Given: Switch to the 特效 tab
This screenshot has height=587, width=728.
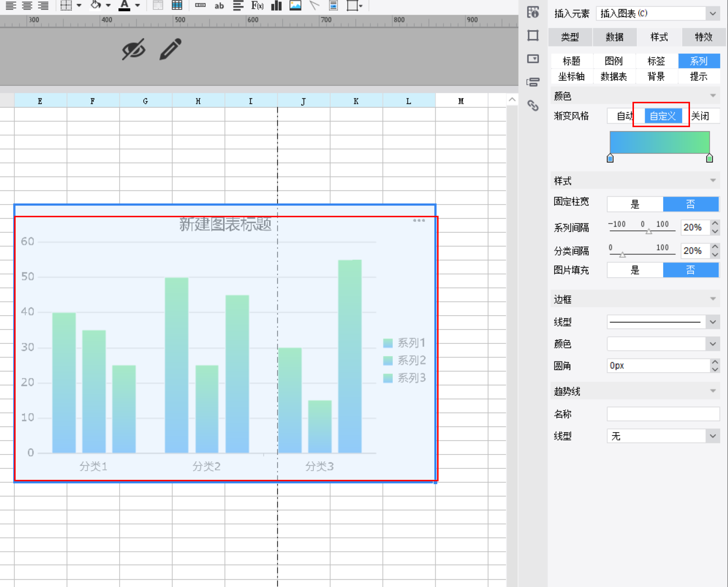Looking at the screenshot, I should coord(704,37).
